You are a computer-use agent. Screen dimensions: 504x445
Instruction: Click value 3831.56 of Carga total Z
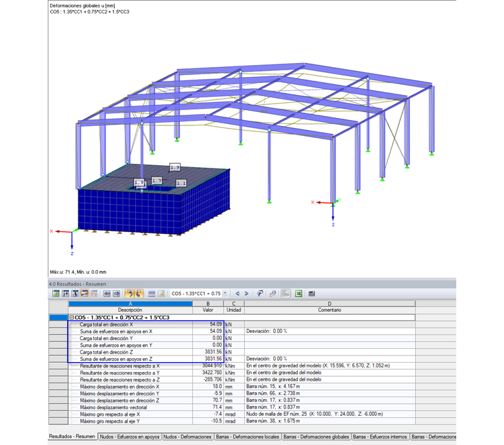pyautogui.click(x=213, y=351)
